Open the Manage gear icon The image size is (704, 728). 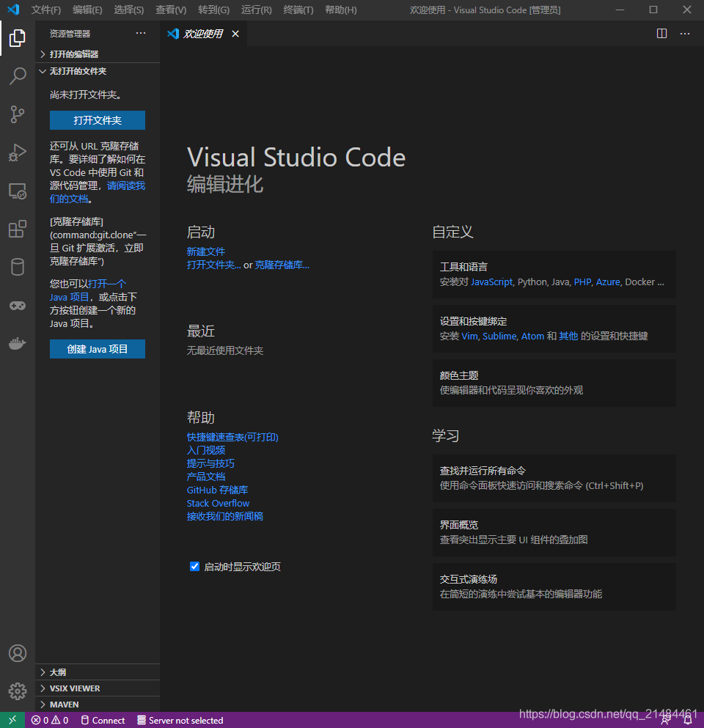click(x=18, y=691)
